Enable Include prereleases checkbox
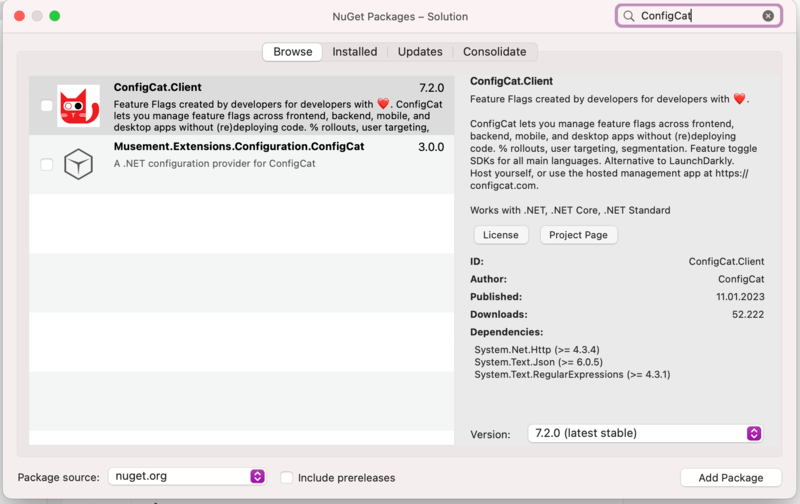Screen dimensions: 800x504 pyautogui.click(x=287, y=477)
